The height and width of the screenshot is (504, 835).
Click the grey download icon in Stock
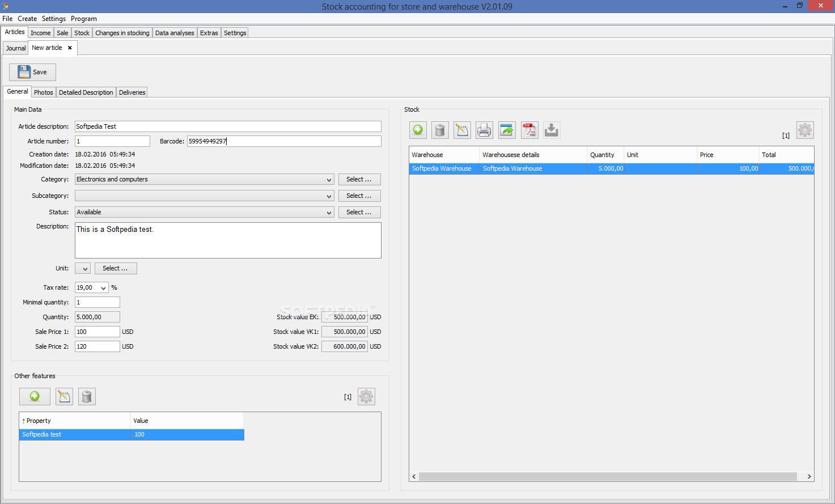[552, 130]
